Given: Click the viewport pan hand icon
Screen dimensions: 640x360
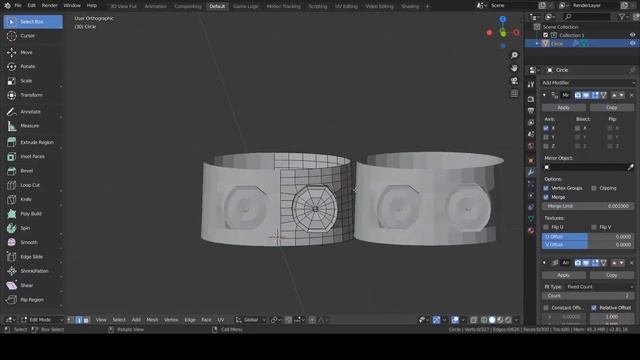Looking at the screenshot, I should pos(514,68).
